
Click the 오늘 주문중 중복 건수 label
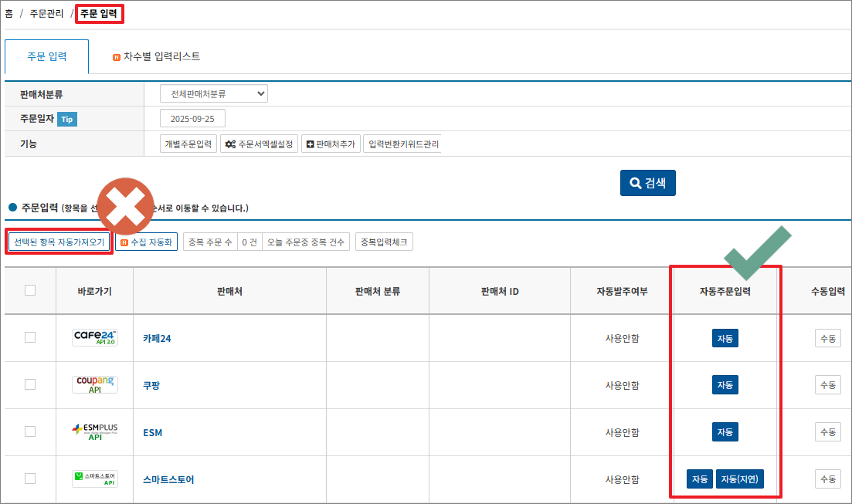pos(306,242)
